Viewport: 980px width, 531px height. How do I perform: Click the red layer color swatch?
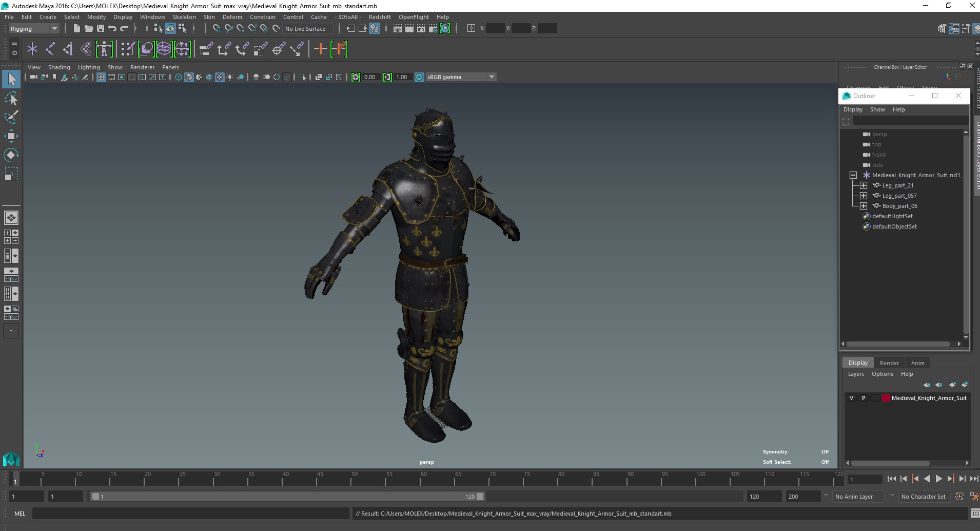886,398
